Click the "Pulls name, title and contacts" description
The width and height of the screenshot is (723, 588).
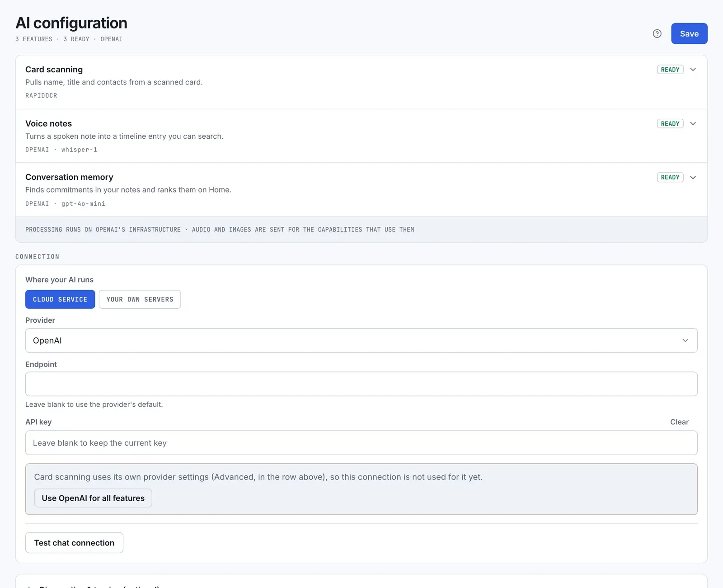(114, 82)
